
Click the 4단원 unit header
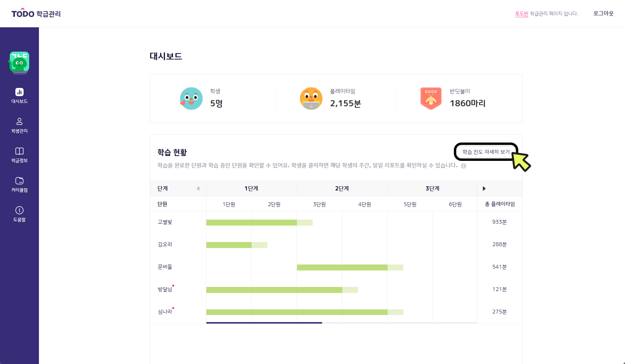365,204
